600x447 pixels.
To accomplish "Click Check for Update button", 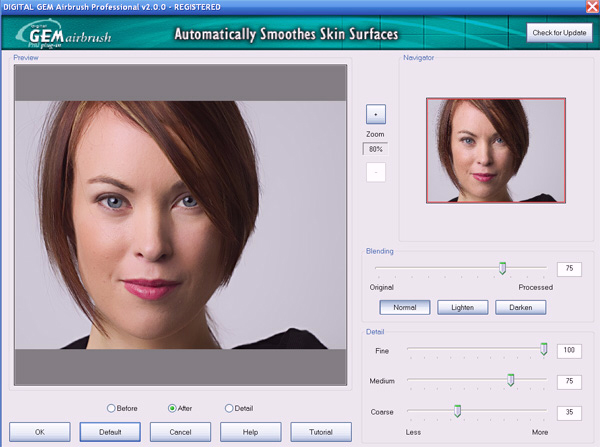I will (x=559, y=33).
